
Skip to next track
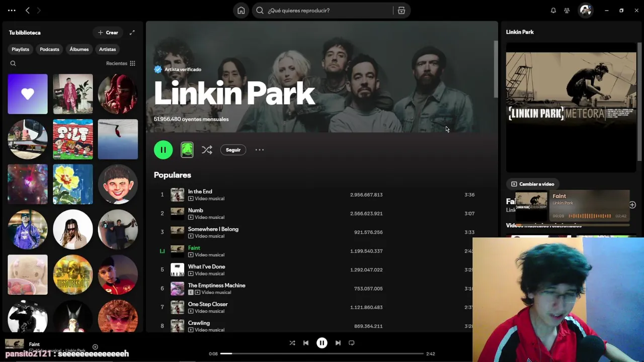point(338,343)
